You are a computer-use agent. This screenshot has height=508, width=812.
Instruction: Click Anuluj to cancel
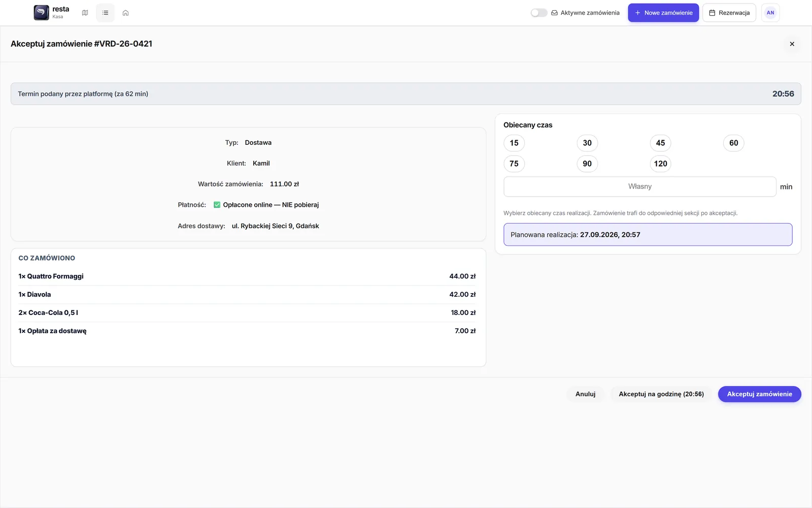point(585,394)
